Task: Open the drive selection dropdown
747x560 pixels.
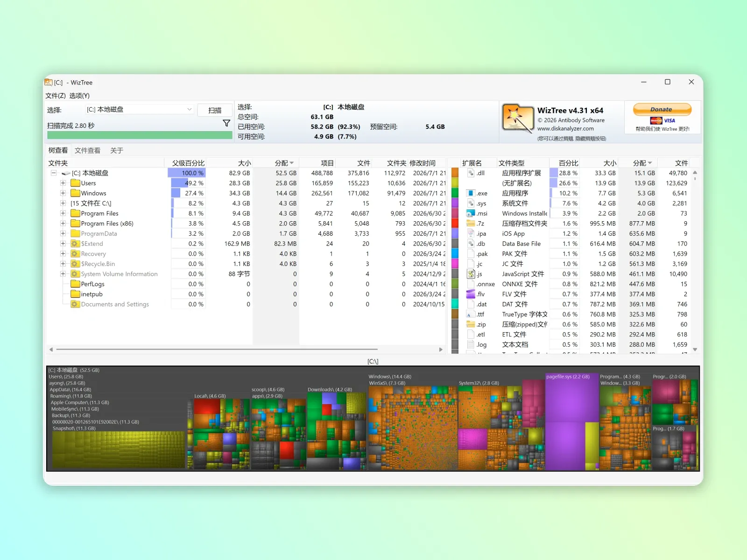Action: point(189,109)
